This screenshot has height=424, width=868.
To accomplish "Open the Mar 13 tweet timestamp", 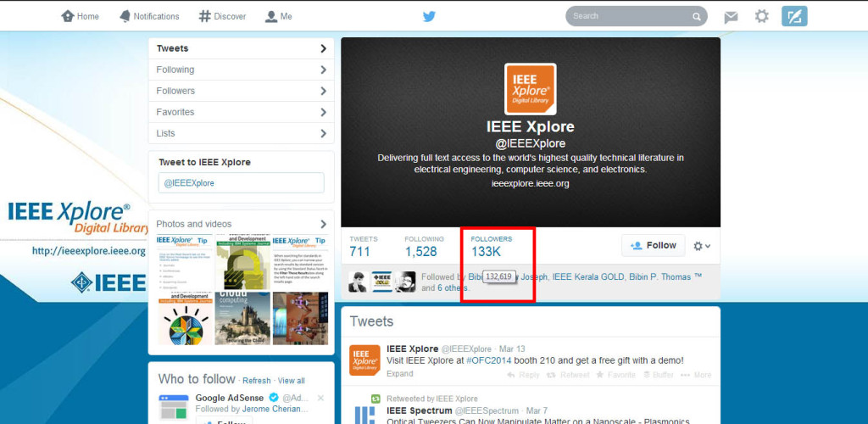I will click(512, 349).
